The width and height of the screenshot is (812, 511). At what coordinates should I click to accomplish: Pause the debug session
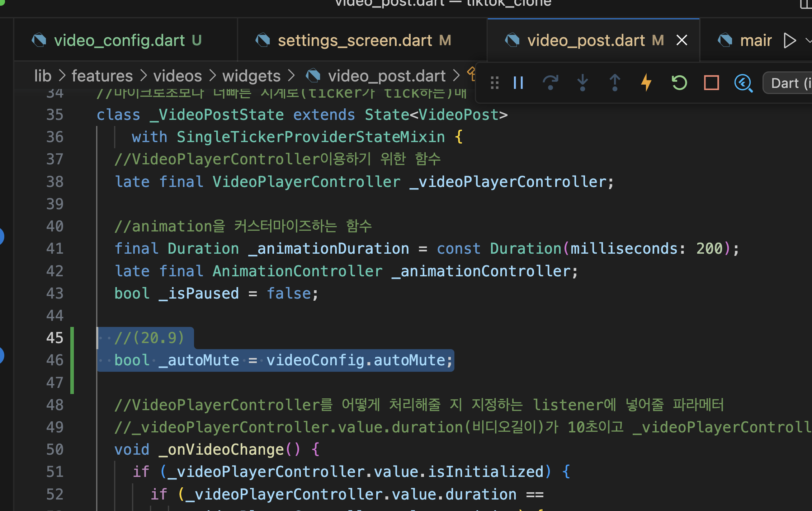click(x=518, y=83)
